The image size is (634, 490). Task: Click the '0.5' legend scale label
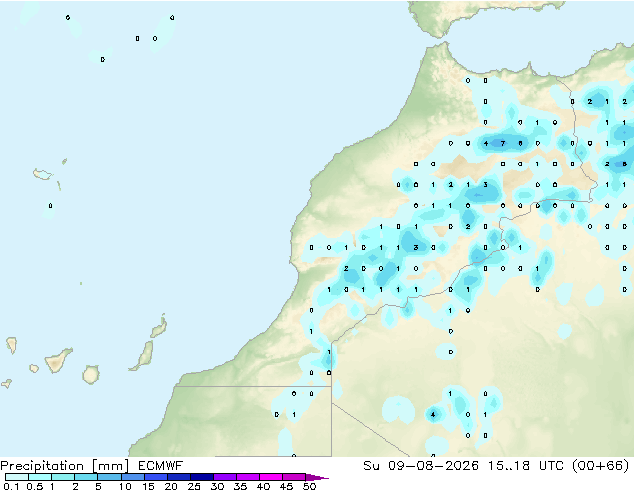[35, 486]
